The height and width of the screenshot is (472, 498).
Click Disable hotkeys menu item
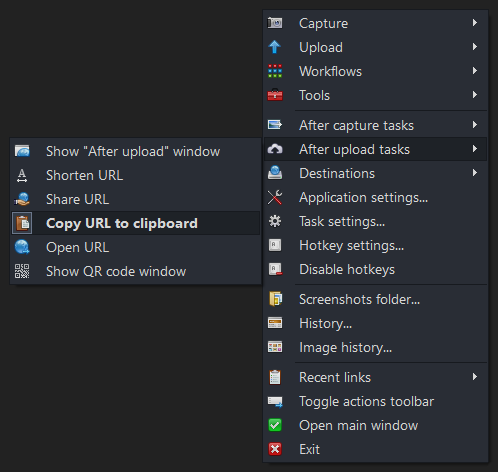[376, 269]
